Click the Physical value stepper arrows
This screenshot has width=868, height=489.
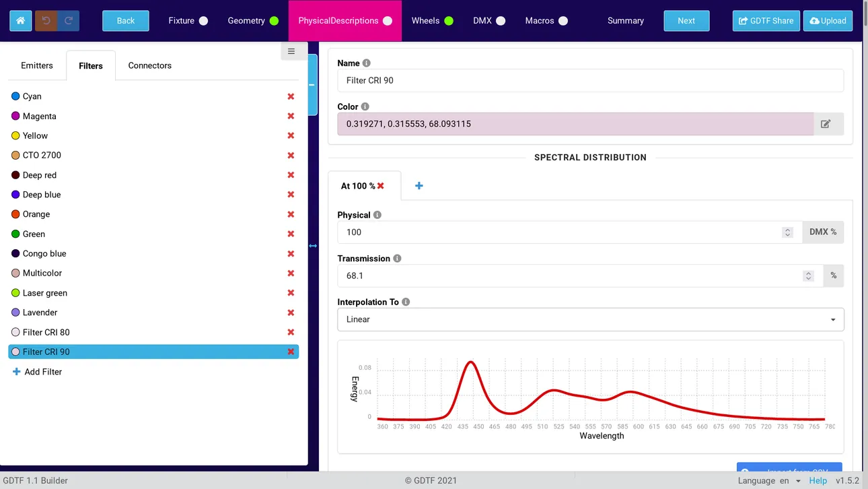(x=787, y=232)
